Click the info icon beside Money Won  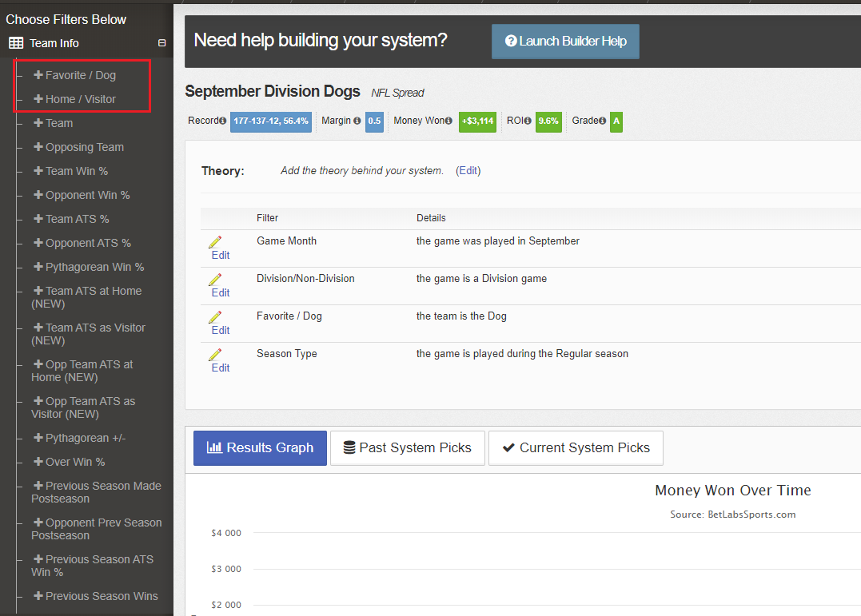tap(448, 121)
